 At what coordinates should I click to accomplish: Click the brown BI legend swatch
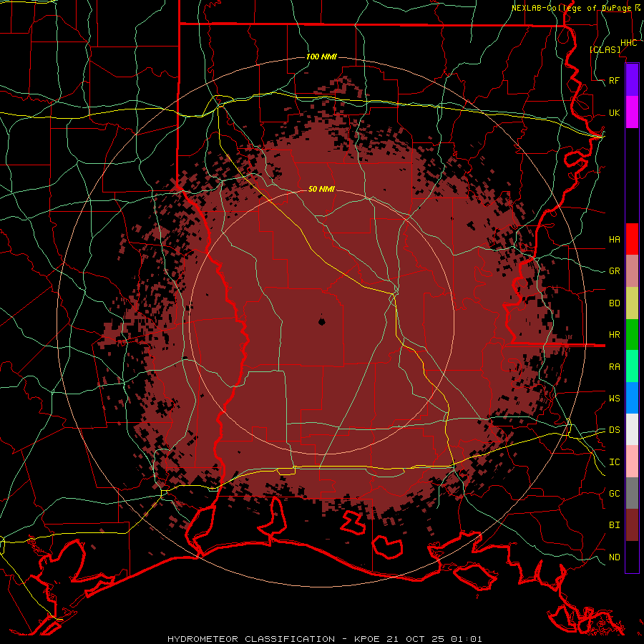(632, 525)
